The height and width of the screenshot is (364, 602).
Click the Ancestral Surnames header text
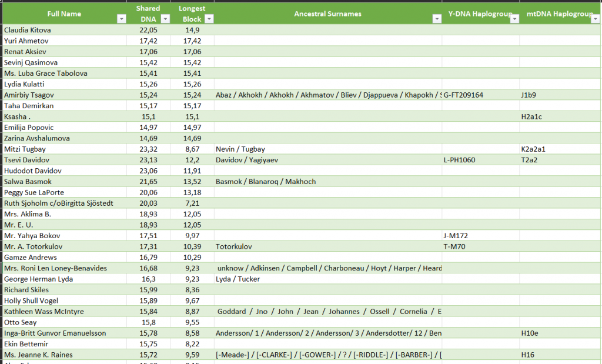[327, 14]
